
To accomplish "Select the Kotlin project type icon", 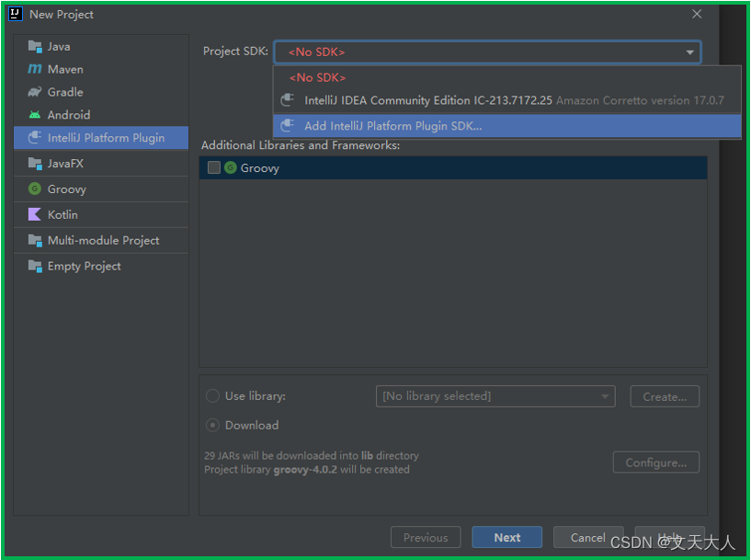I will coord(36,214).
